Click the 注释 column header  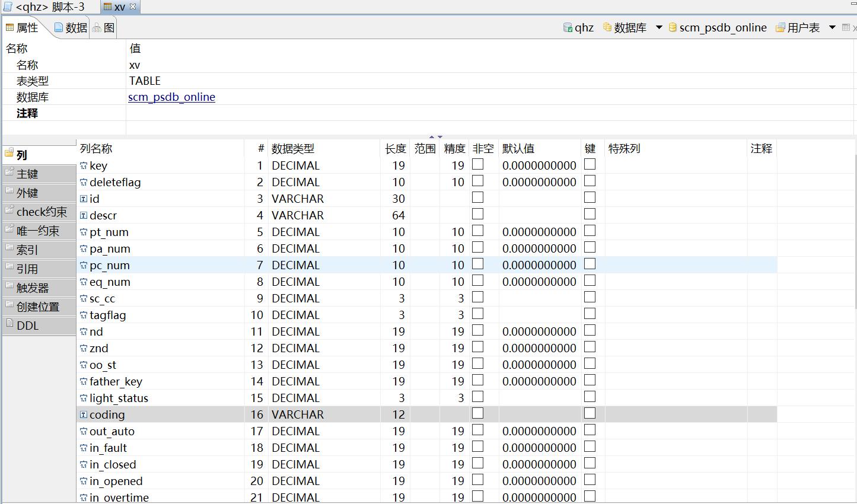pos(762,148)
